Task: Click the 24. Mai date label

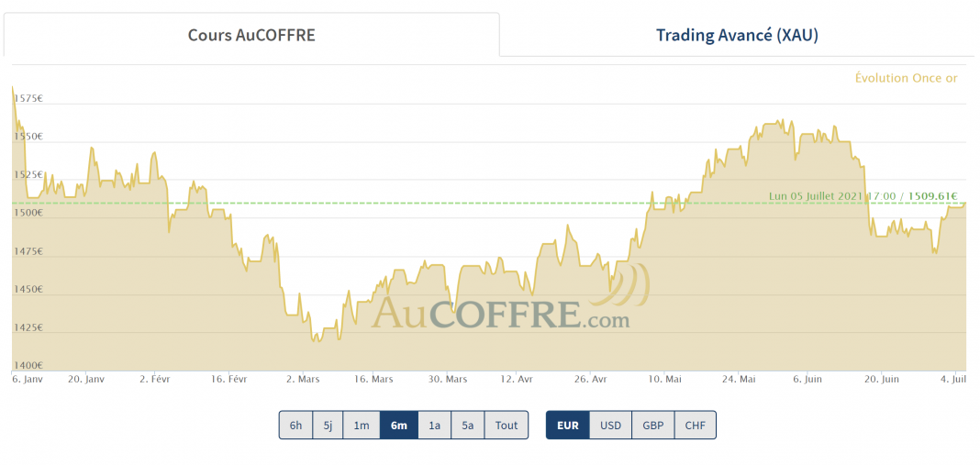Action: pos(738,379)
